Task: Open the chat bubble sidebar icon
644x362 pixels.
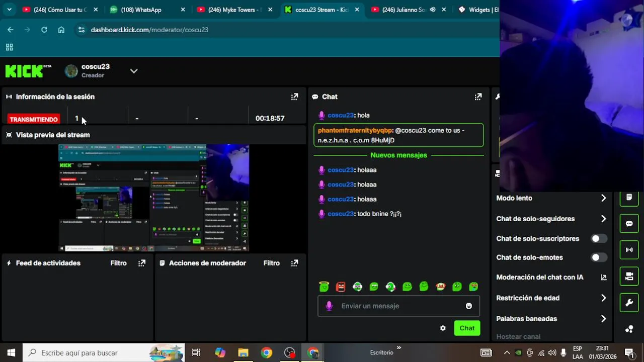Action: pyautogui.click(x=629, y=224)
